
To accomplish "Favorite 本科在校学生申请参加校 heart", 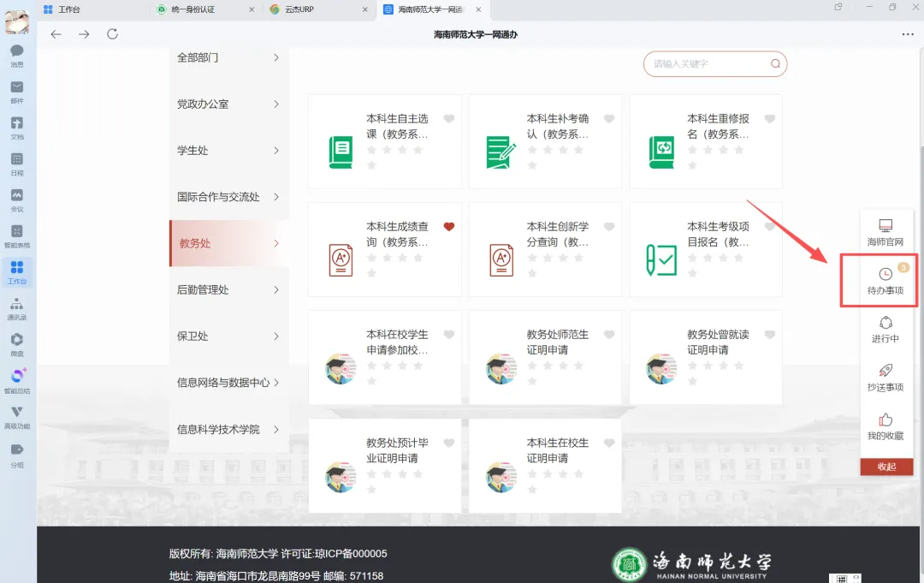I will click(449, 334).
